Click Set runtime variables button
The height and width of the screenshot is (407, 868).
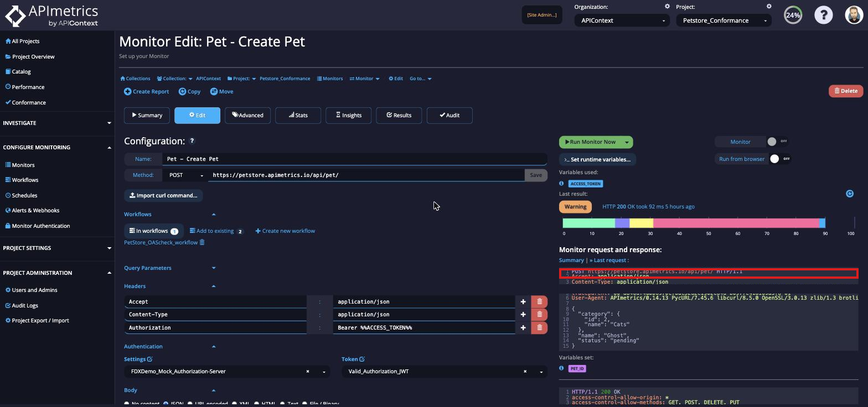coord(597,159)
